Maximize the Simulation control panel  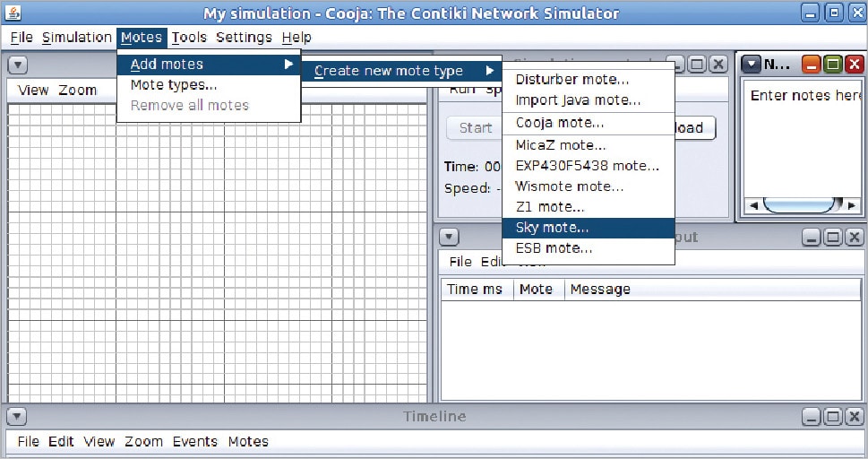[x=697, y=65]
